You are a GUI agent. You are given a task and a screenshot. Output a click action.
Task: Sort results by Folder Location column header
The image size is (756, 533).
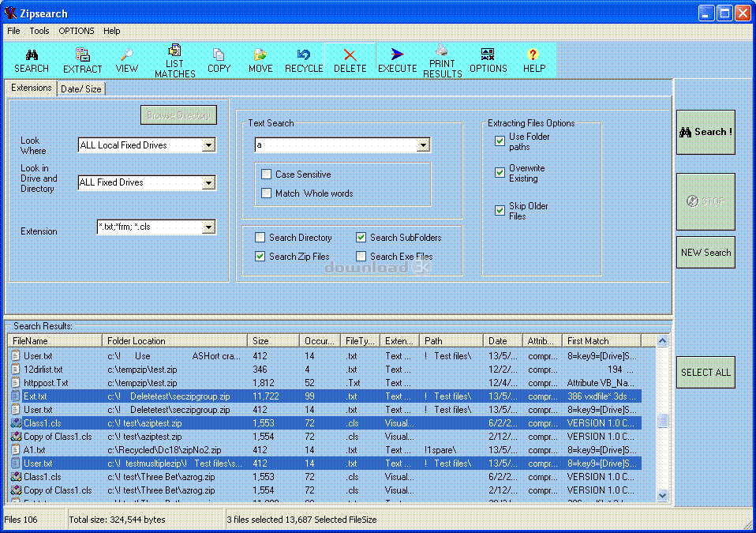[174, 340]
